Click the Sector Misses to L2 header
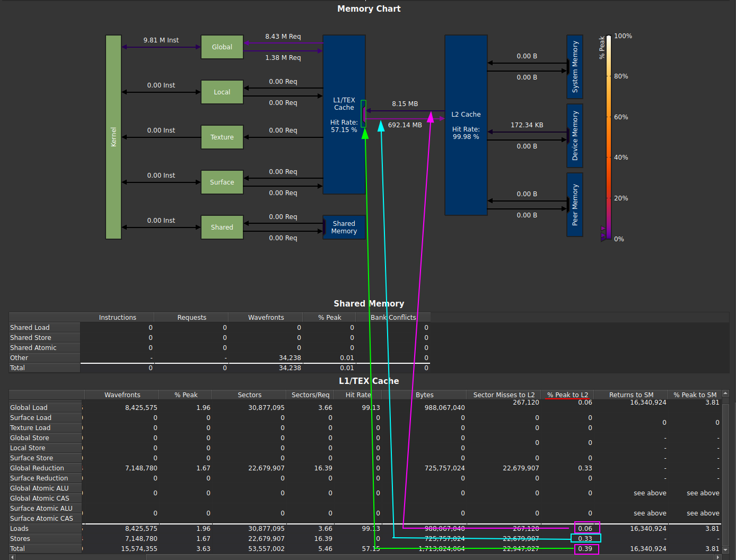Viewport: 736px width, 560px height. (503, 395)
